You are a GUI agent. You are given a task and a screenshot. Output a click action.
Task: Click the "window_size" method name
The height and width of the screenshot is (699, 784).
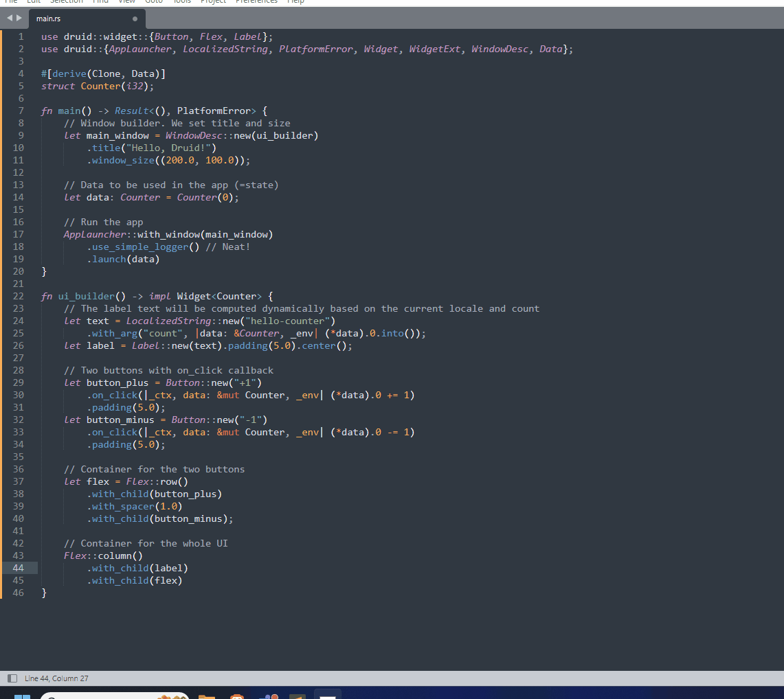(x=123, y=161)
